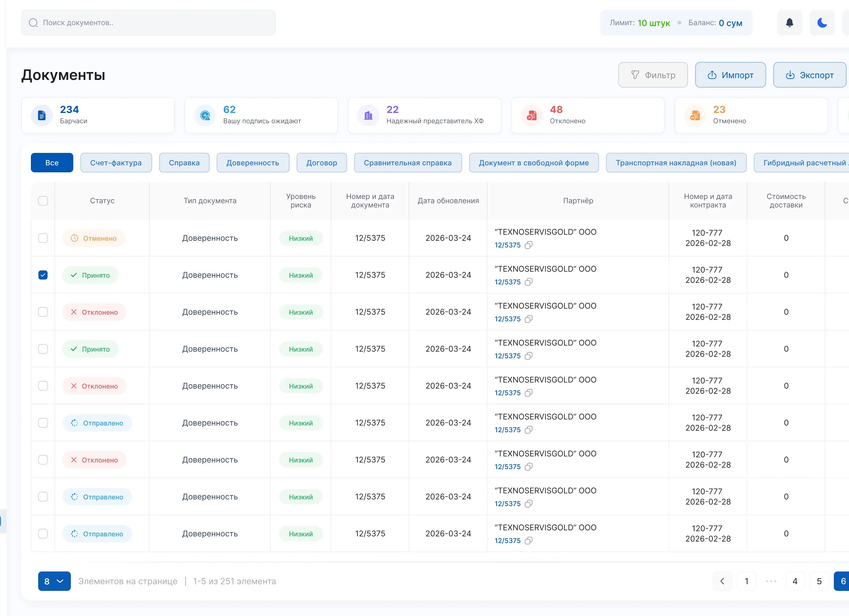The width and height of the screenshot is (849, 616).
Task: Go to page 4
Action: pyautogui.click(x=795, y=581)
